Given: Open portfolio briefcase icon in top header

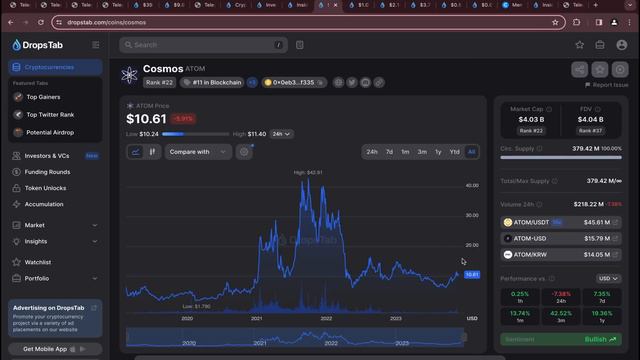Looking at the screenshot, I should point(600,45).
